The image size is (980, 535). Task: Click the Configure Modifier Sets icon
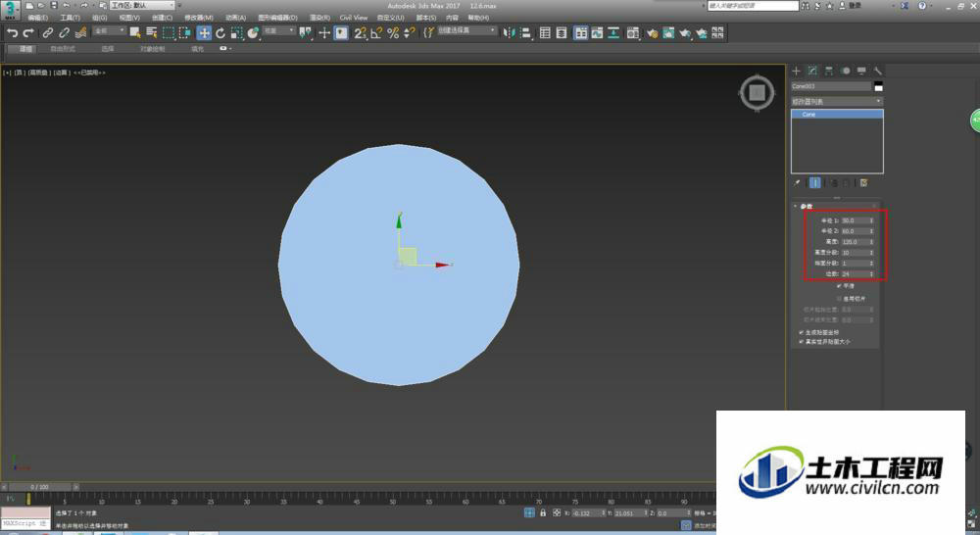tap(863, 183)
